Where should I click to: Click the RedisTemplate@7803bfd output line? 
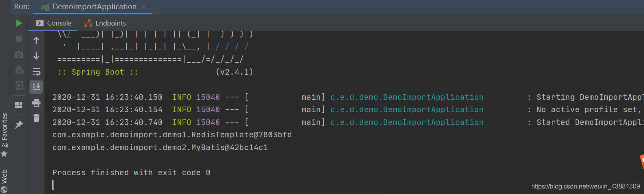(x=172, y=135)
